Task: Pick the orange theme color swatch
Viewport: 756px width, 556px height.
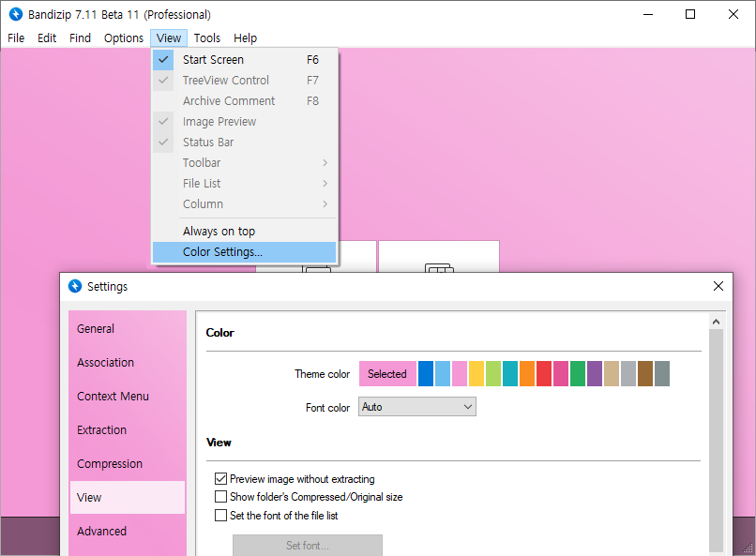Action: (x=527, y=374)
